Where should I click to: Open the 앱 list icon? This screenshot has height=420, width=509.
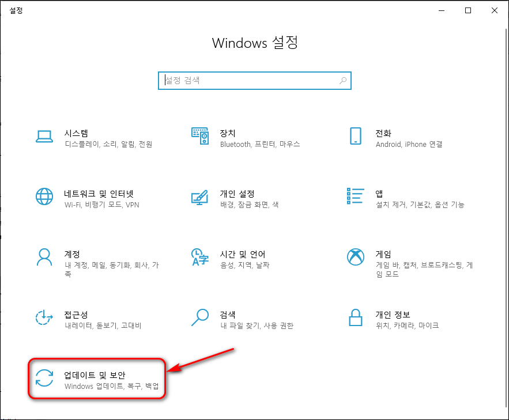[x=356, y=196]
